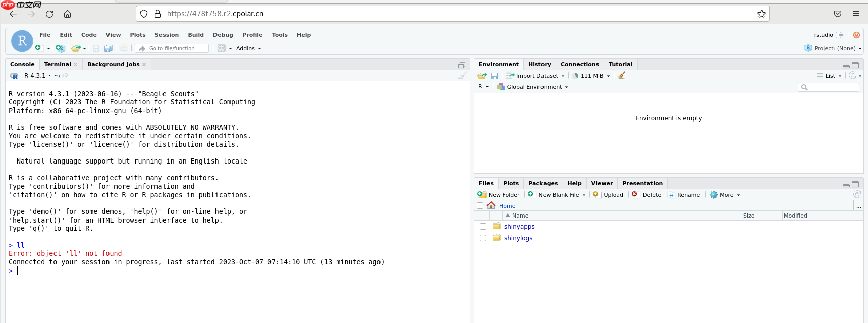Viewport: 868px width, 323px height.
Task: Click the red quit session power icon
Action: click(856, 35)
